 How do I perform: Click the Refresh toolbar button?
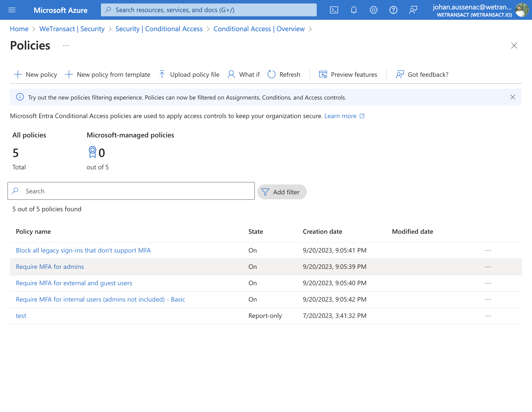pyautogui.click(x=284, y=74)
